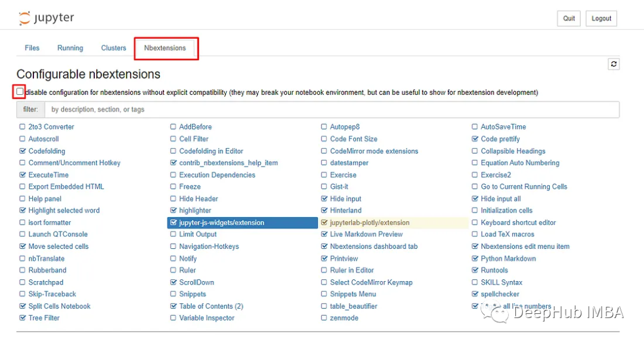Screen dimensions: 644x342
Task: Open the Gist-it extension link
Action: (x=339, y=187)
